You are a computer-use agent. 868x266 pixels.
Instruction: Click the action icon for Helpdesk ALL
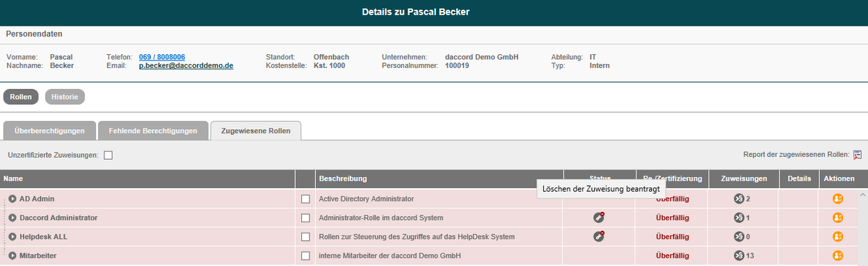pos(838,236)
